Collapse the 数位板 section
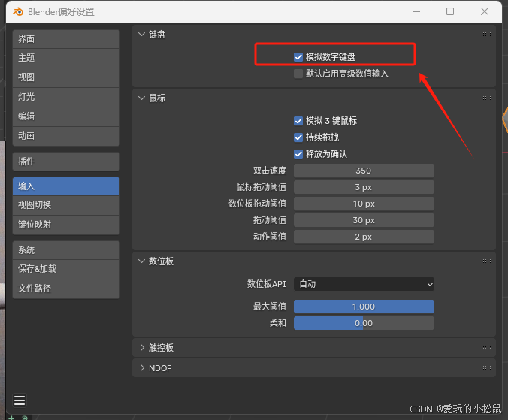The height and width of the screenshot is (420, 508). 141,261
